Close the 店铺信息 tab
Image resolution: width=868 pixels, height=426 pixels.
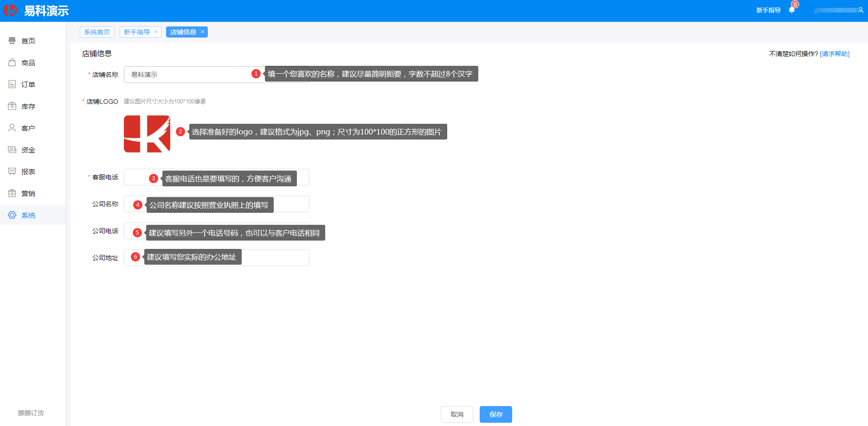point(202,32)
